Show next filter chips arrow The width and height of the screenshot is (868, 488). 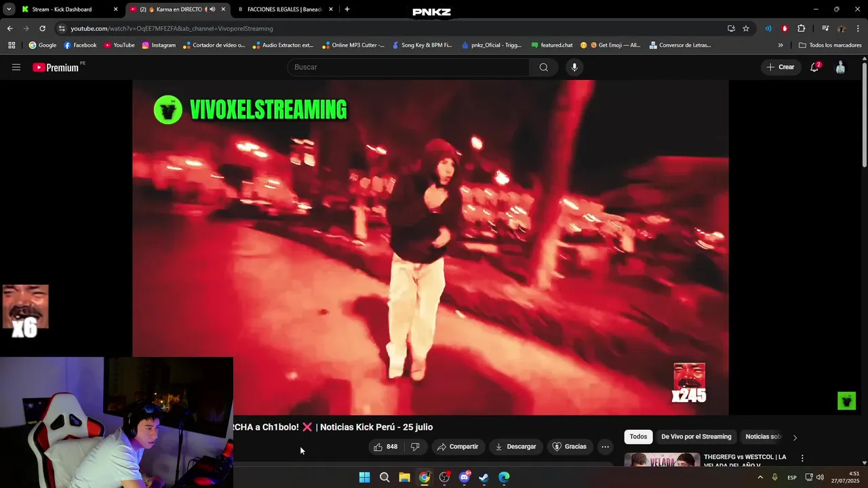coord(795,437)
